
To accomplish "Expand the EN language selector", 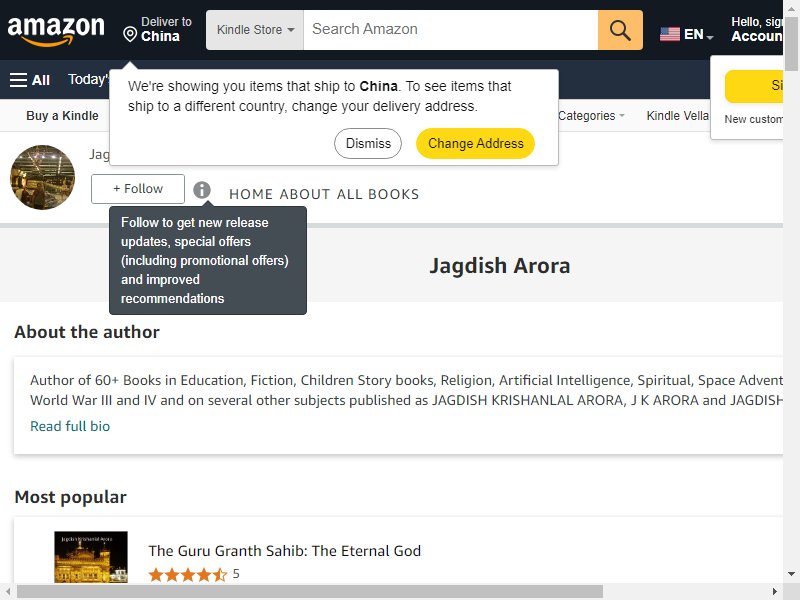I will click(698, 35).
